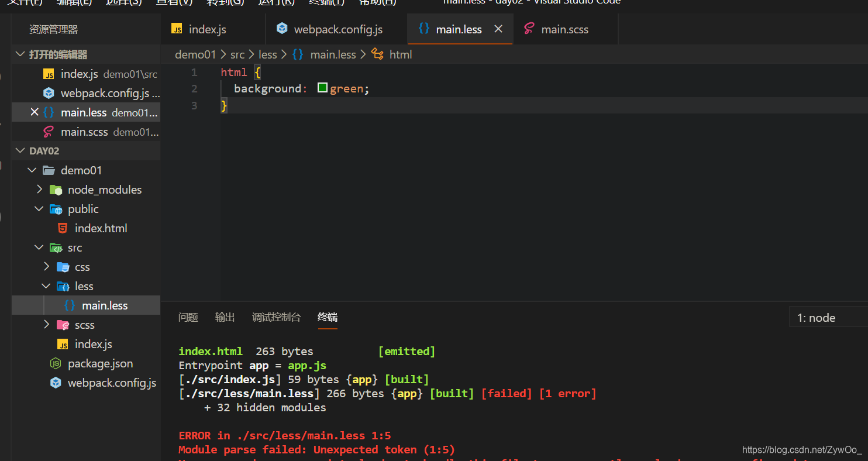Click the demo01 folder icon
The image size is (868, 461).
click(x=49, y=170)
